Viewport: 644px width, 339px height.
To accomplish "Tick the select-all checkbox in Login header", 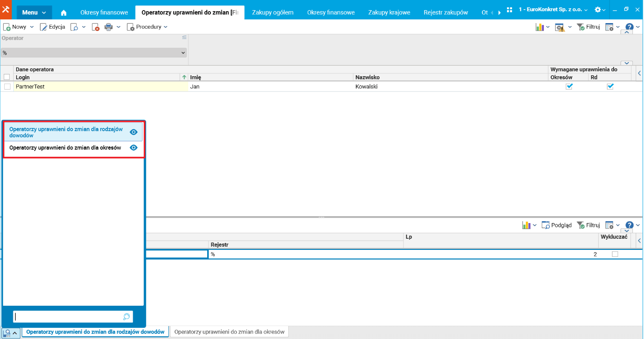I will coord(7,77).
